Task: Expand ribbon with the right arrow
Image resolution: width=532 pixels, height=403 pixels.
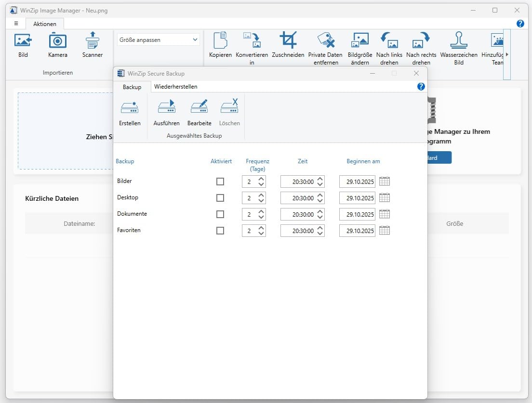Action: coord(507,54)
